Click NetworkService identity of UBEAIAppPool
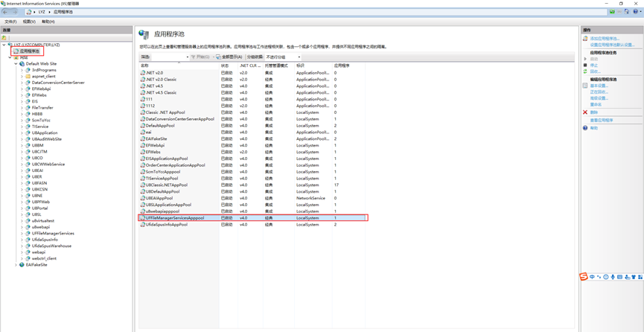 pyautogui.click(x=310, y=198)
